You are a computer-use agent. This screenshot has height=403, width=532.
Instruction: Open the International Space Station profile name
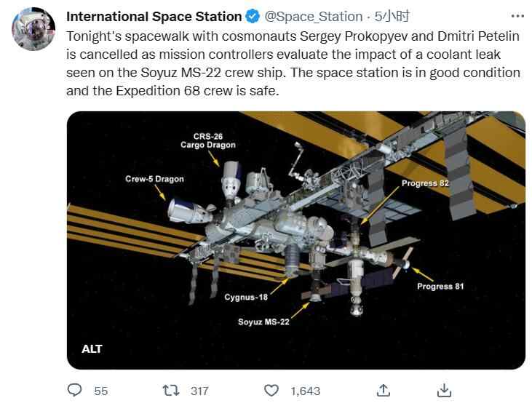click(x=154, y=16)
